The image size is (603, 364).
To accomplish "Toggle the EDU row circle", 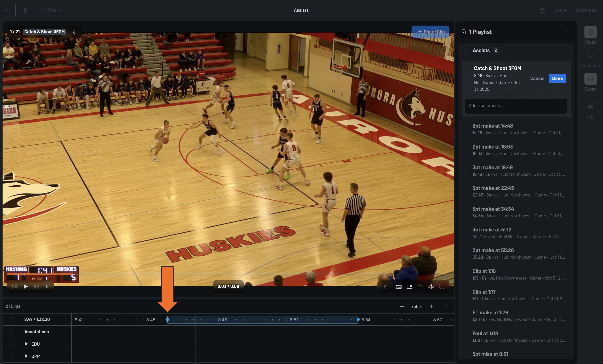I will coord(10,344).
